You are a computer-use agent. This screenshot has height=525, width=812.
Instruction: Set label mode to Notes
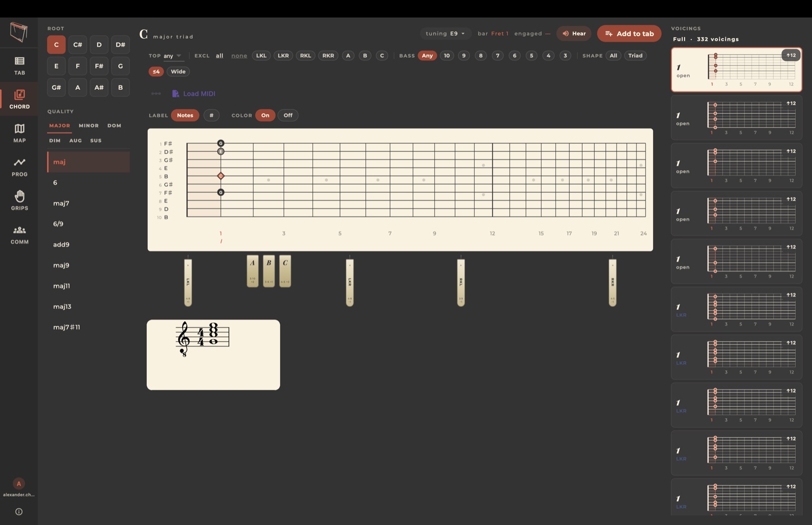[185, 115]
